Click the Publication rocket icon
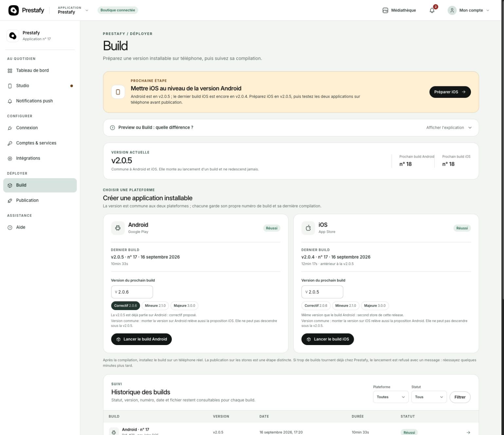 pyautogui.click(x=10, y=200)
